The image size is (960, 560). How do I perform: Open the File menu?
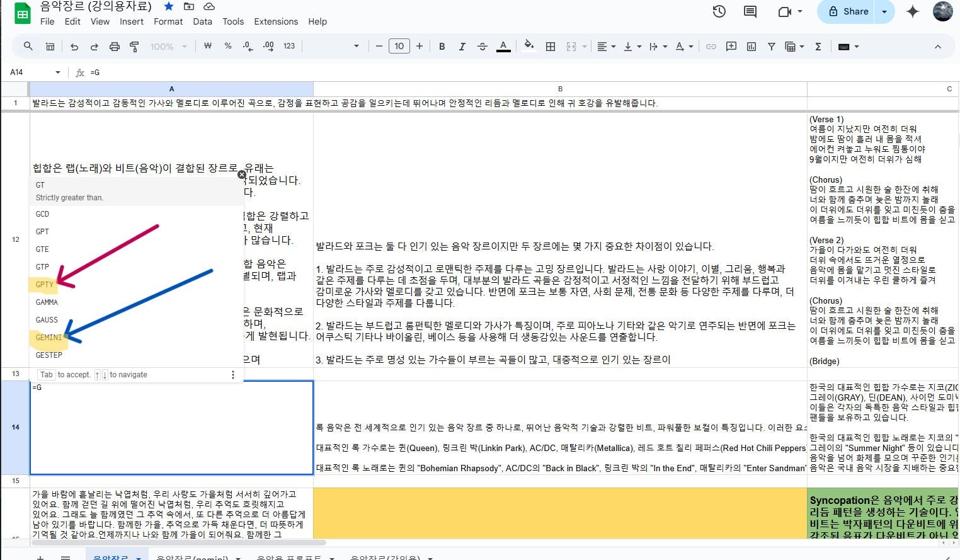[47, 21]
